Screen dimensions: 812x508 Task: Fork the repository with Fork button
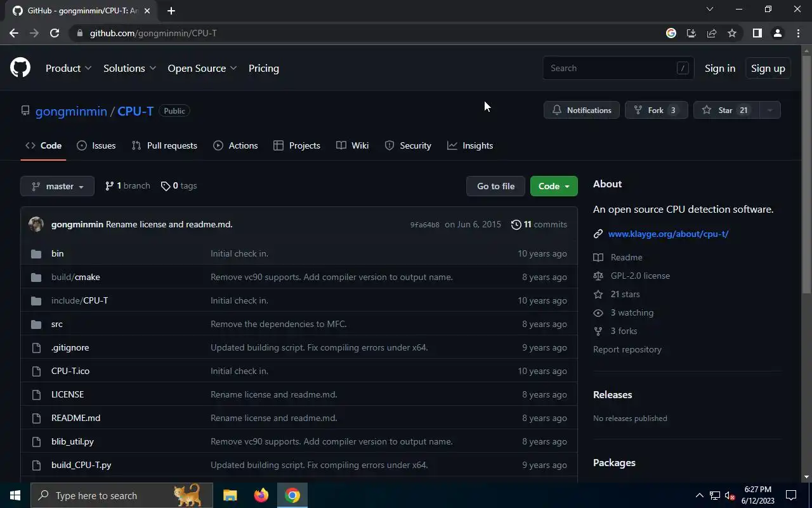point(657,110)
